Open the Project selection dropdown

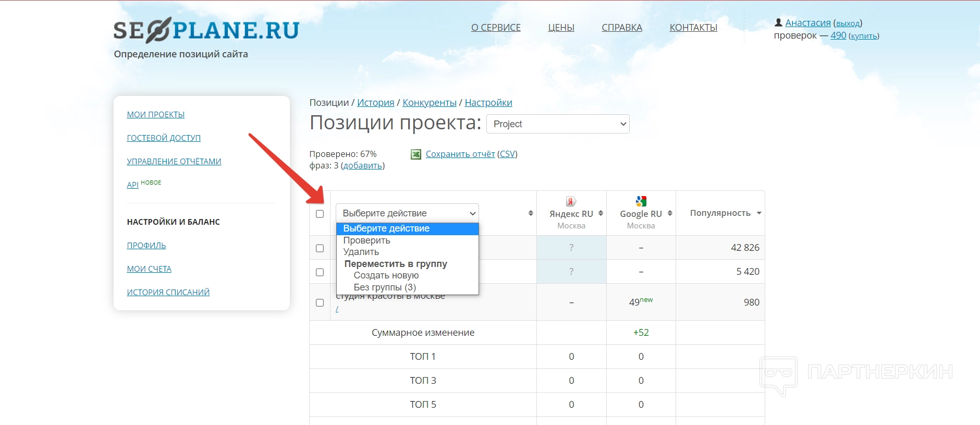558,124
